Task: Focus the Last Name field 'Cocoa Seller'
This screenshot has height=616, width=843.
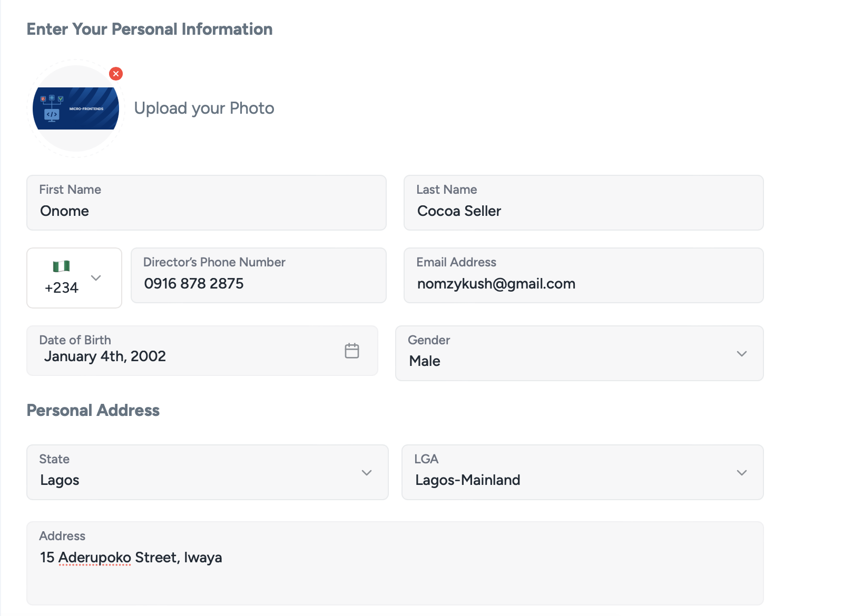Action: click(583, 211)
